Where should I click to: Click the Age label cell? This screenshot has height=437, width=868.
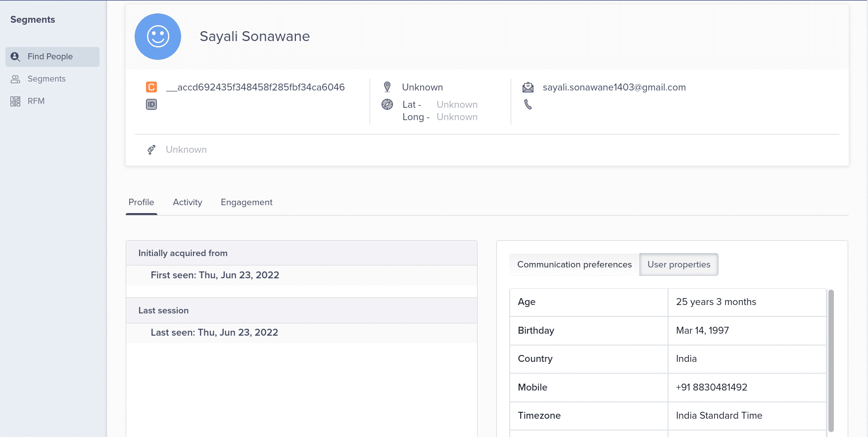point(589,302)
